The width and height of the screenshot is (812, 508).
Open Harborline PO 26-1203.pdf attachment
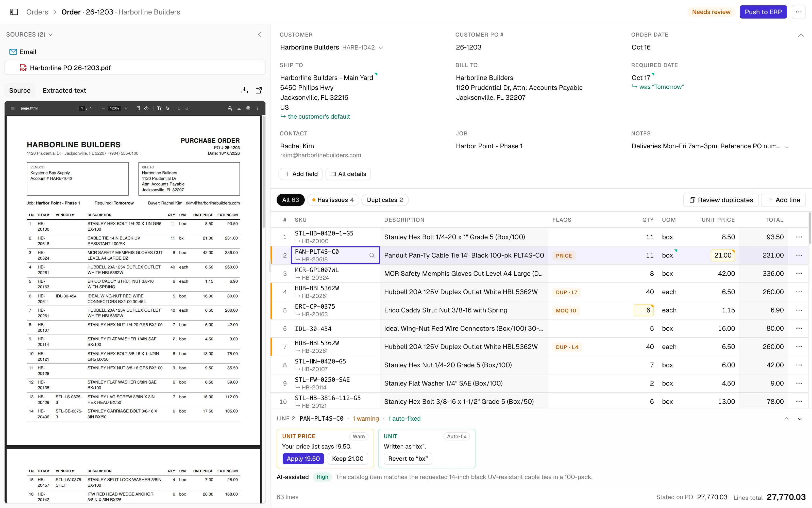tap(135, 68)
